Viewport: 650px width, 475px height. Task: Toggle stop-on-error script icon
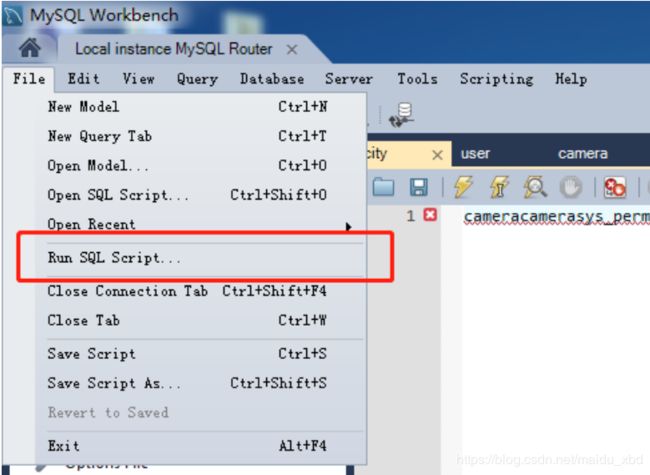coord(614,187)
